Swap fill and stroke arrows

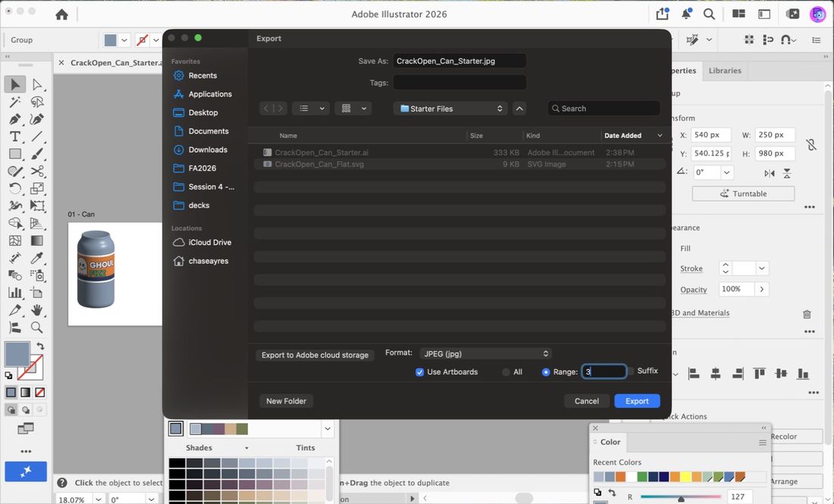(40, 346)
